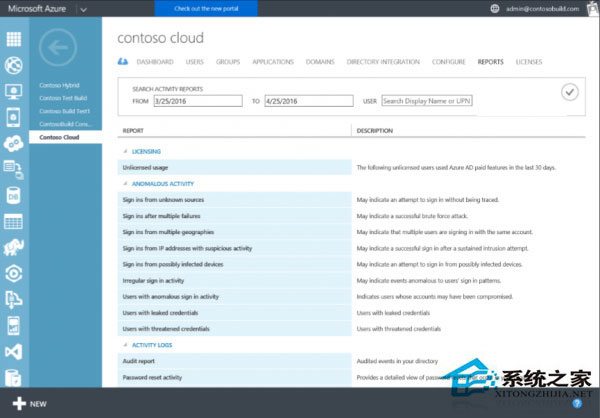
Task: Open Web Apps globe icon in sidebar
Action: [x=14, y=65]
